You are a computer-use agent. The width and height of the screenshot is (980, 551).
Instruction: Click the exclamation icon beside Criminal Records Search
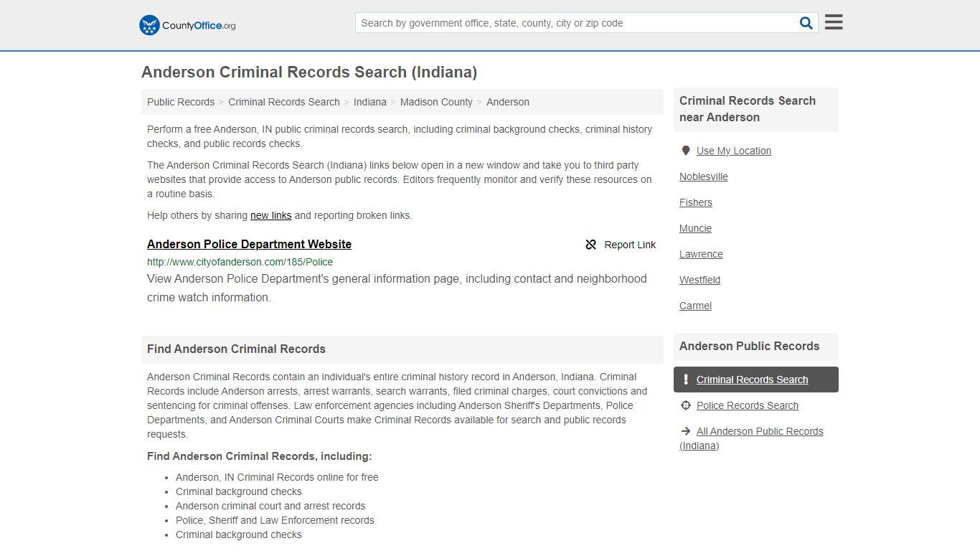click(686, 380)
